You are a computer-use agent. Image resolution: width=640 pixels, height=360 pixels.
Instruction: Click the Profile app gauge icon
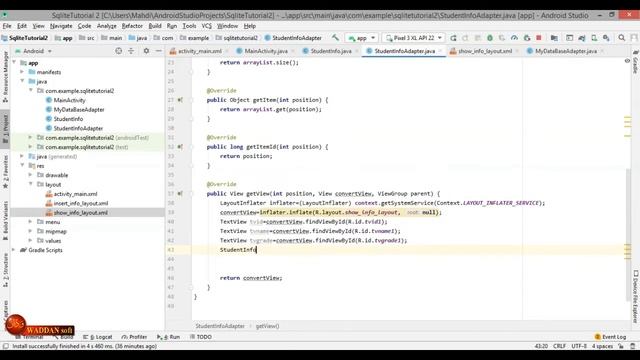click(x=514, y=38)
